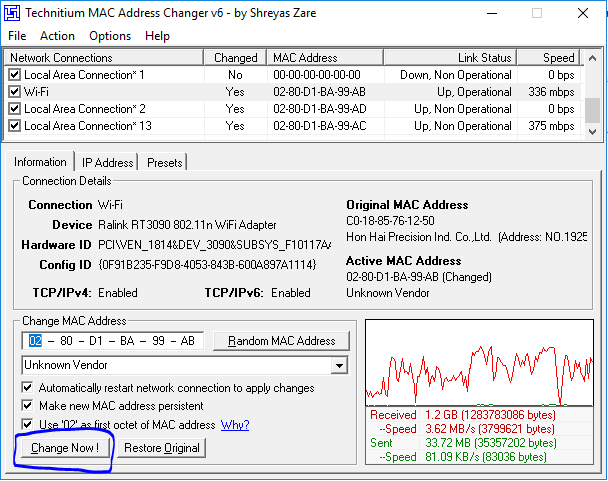This screenshot has width=608, height=481.
Task: Generate a Random MAC Address
Action: 282,341
